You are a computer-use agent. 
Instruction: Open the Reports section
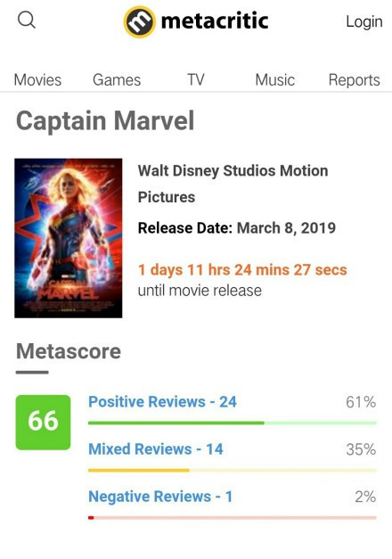(355, 80)
